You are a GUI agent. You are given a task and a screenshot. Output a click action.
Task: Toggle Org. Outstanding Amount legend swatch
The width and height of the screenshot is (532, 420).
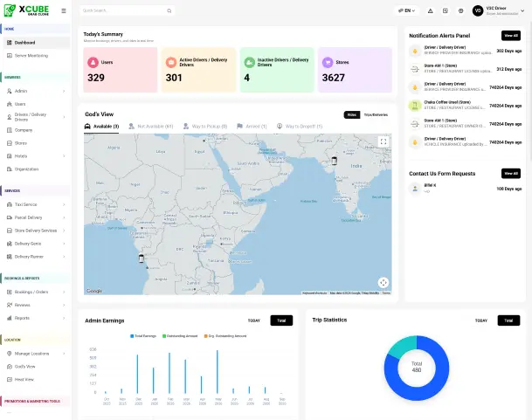pos(205,336)
